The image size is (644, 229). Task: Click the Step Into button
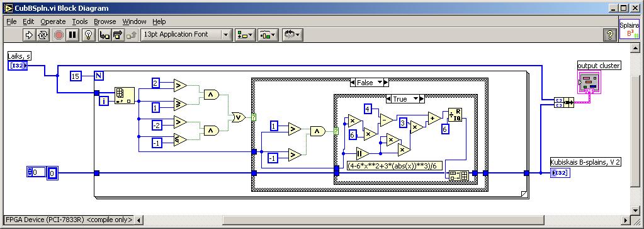pos(105,35)
